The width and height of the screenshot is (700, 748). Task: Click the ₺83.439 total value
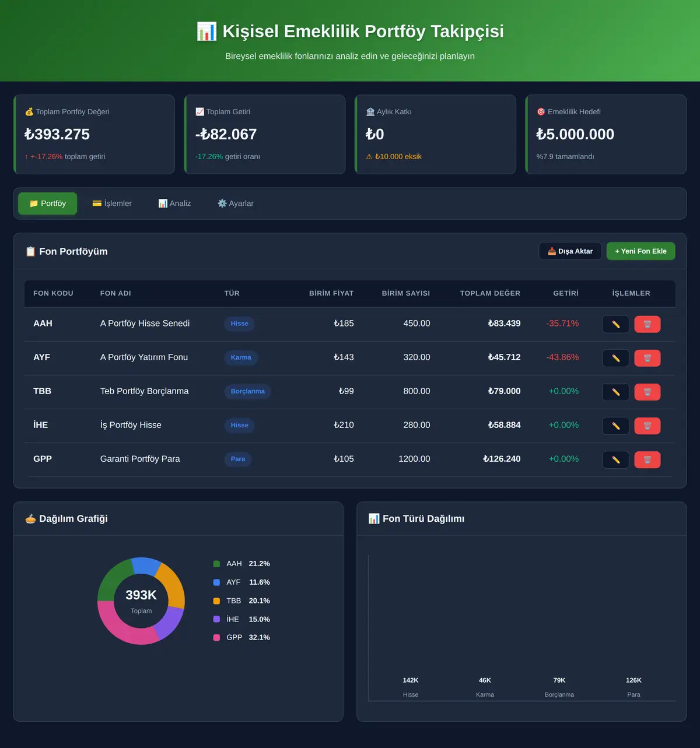(x=504, y=324)
